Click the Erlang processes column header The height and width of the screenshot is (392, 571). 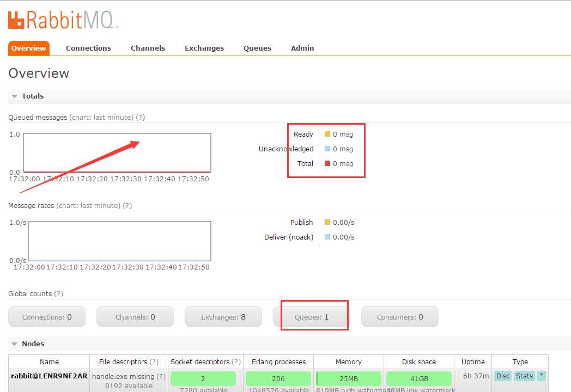[x=278, y=362]
